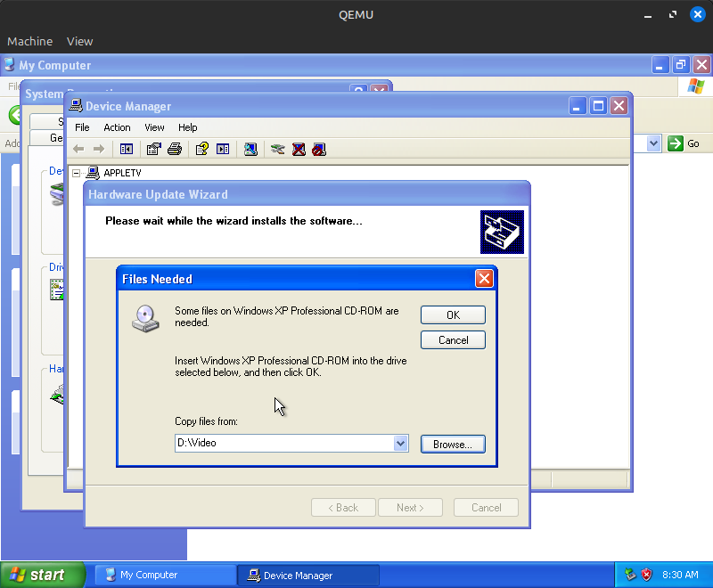Open the File menu in Device Manager
Viewport: 713px width, 588px height.
(82, 127)
